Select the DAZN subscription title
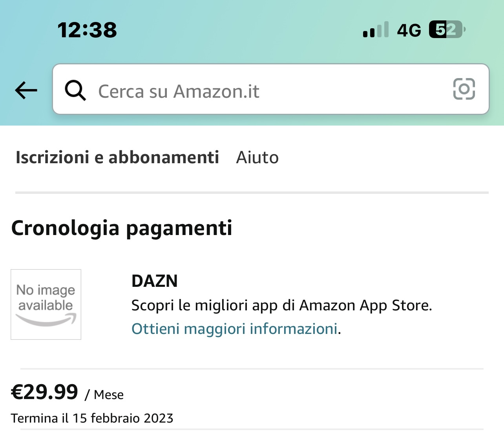The image size is (504, 432). [155, 281]
